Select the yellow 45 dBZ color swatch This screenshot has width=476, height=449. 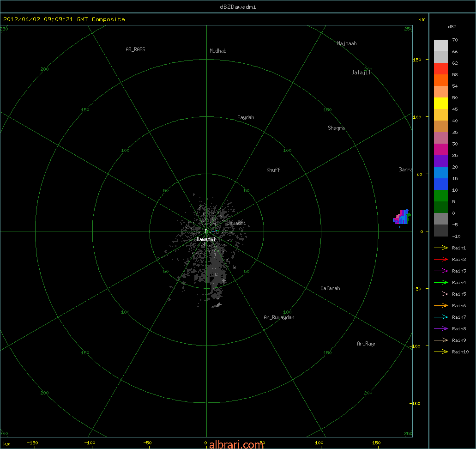pos(441,103)
